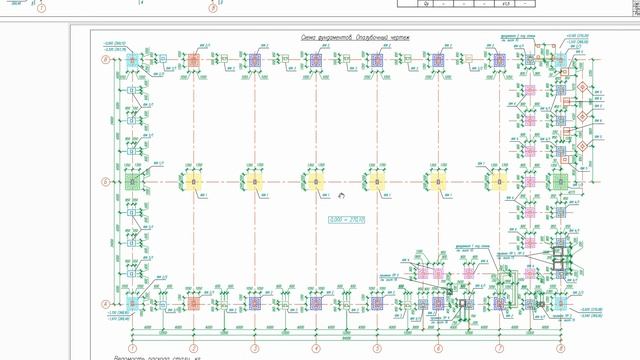Select the purple foundation at axes А and 6

(x=438, y=304)
